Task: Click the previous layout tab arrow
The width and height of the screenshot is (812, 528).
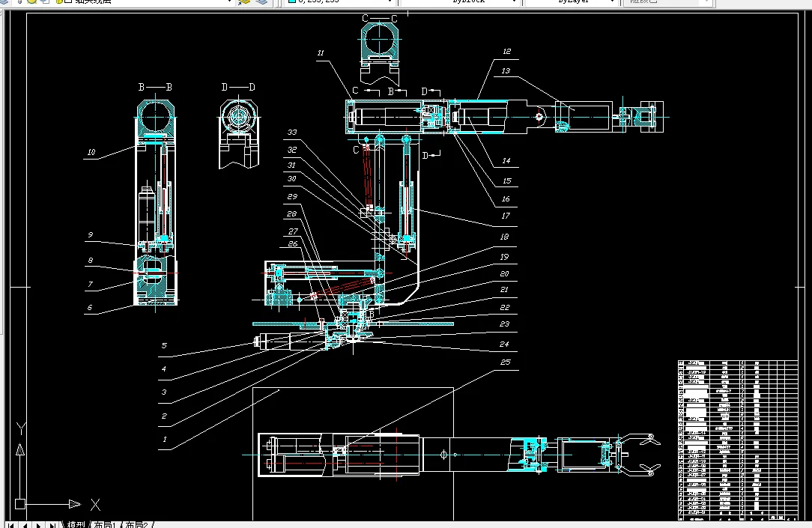Action: coord(25,525)
